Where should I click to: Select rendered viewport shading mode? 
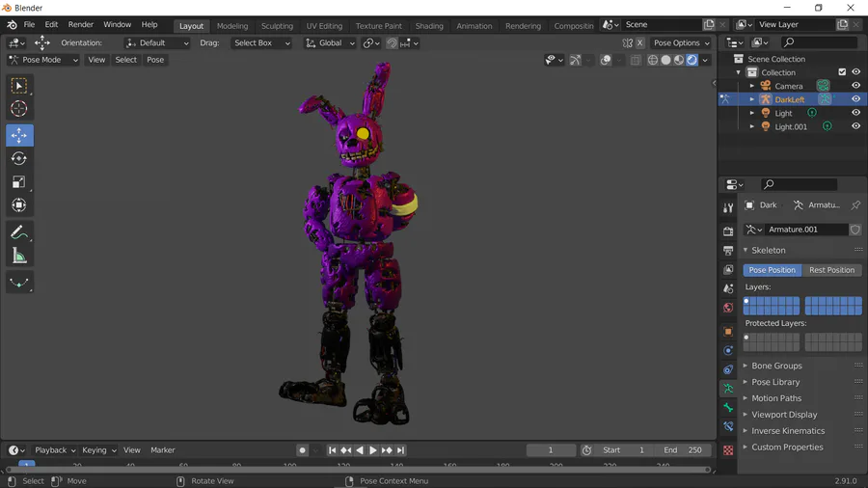(x=692, y=60)
